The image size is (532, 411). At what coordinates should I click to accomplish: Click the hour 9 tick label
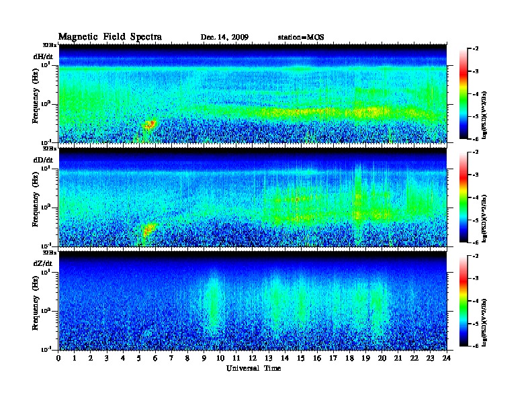click(204, 358)
